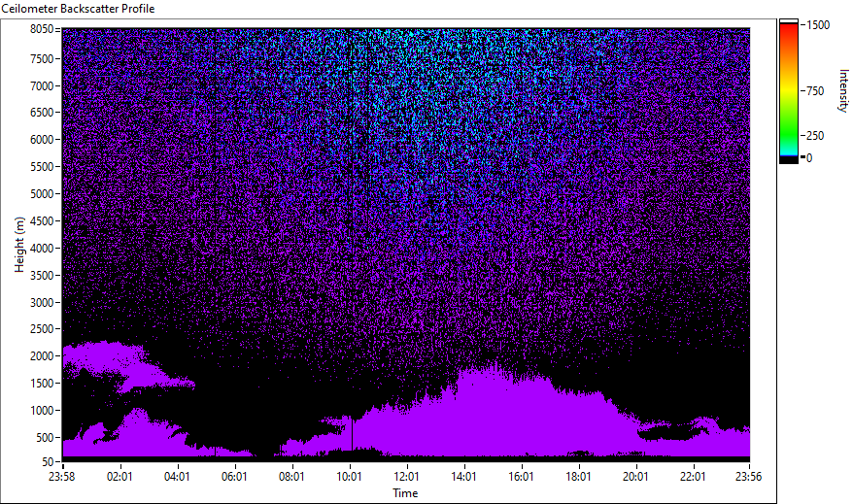Select the 2000 height tick label
Image resolution: width=853 pixels, height=504 pixels.
coord(42,356)
